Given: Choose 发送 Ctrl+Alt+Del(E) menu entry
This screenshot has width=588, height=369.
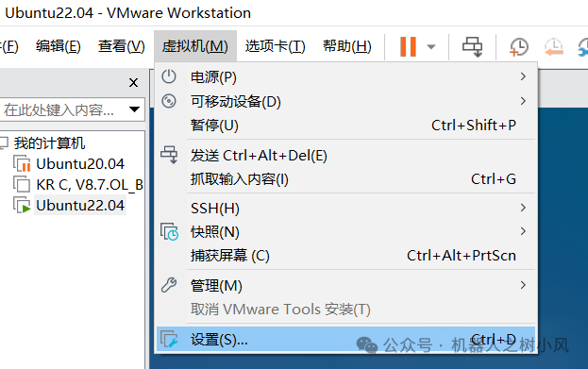Looking at the screenshot, I should [345, 156].
